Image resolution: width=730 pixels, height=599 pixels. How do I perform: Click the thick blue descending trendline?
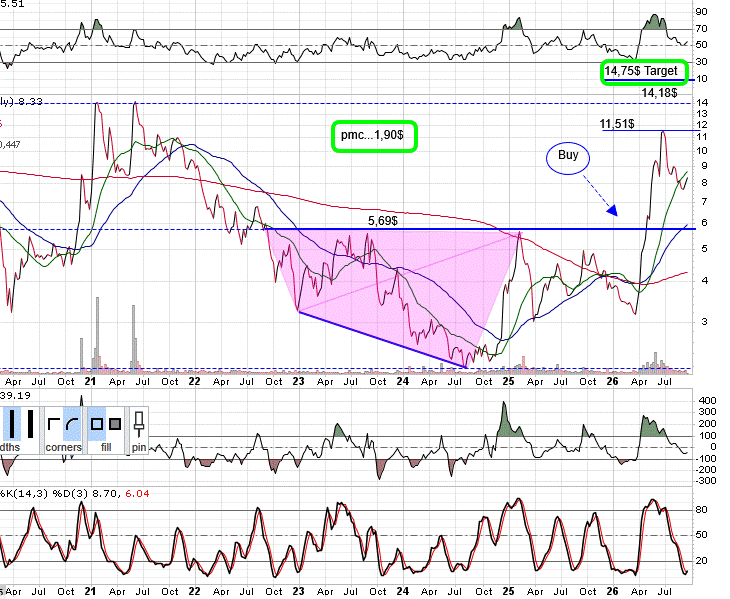pos(382,340)
